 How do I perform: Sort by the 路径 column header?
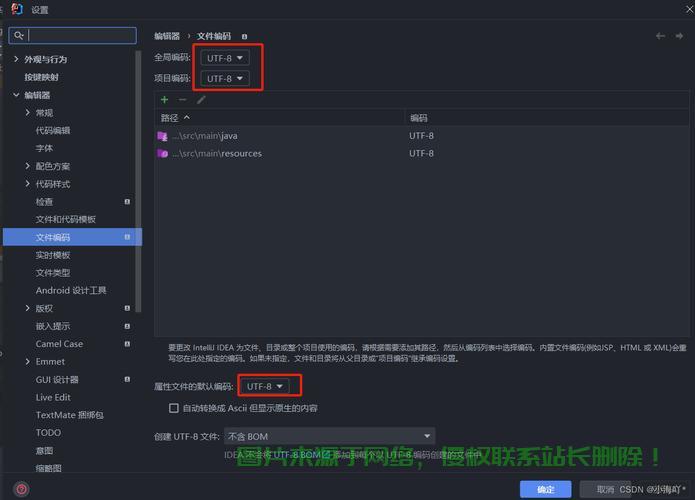coord(279,118)
